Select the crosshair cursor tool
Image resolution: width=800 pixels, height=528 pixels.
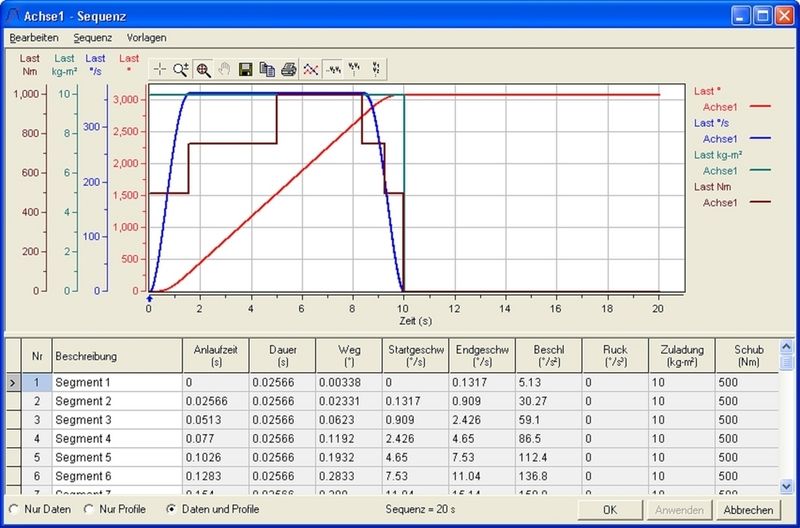pyautogui.click(x=160, y=69)
